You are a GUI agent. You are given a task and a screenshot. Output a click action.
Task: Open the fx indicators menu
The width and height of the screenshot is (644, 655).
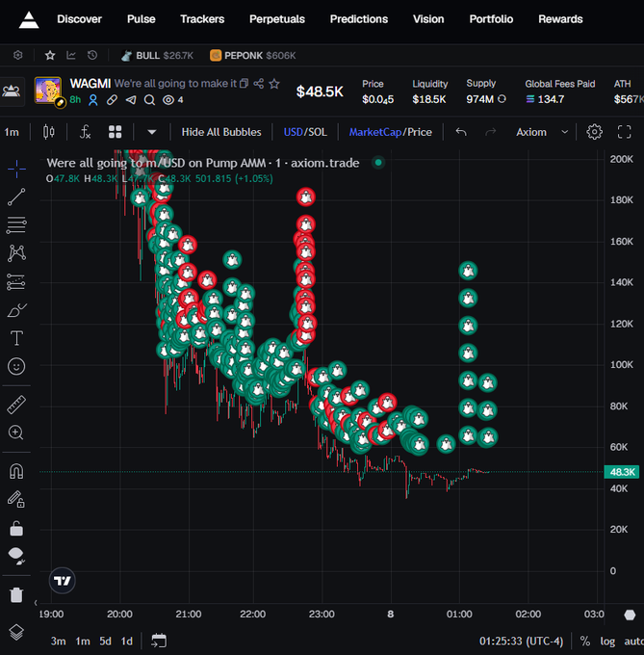click(85, 132)
